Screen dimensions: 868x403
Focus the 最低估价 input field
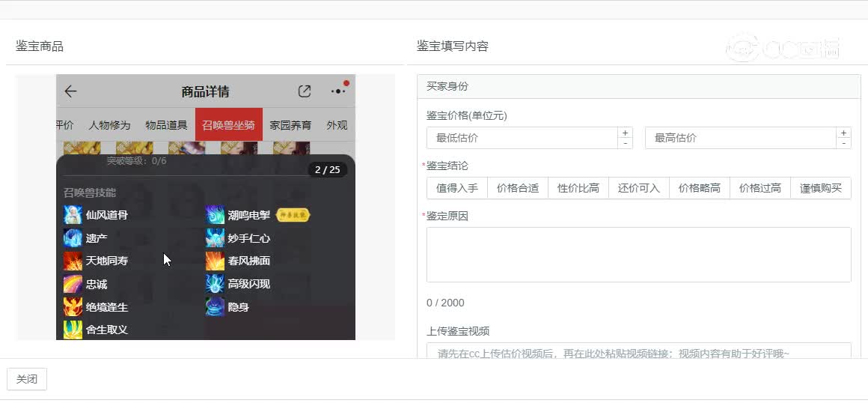point(522,138)
